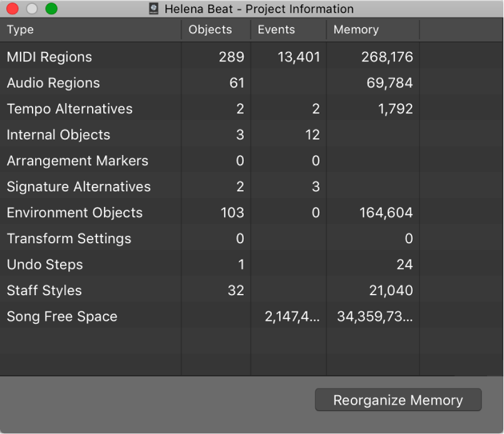Click the Staff Styles memory value 21,040

click(391, 291)
